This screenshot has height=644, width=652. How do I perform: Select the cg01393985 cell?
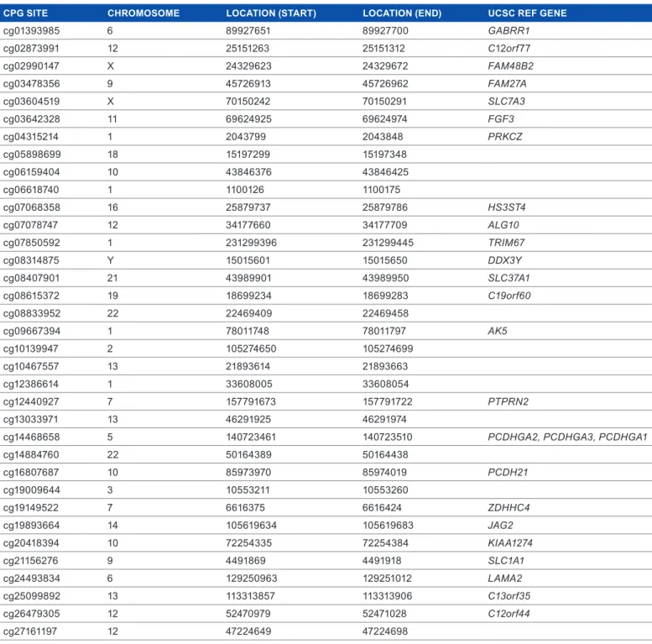coord(31,31)
